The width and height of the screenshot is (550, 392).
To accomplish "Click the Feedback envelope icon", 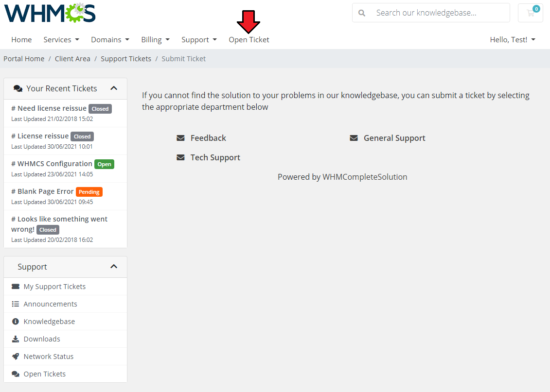I will 180,138.
